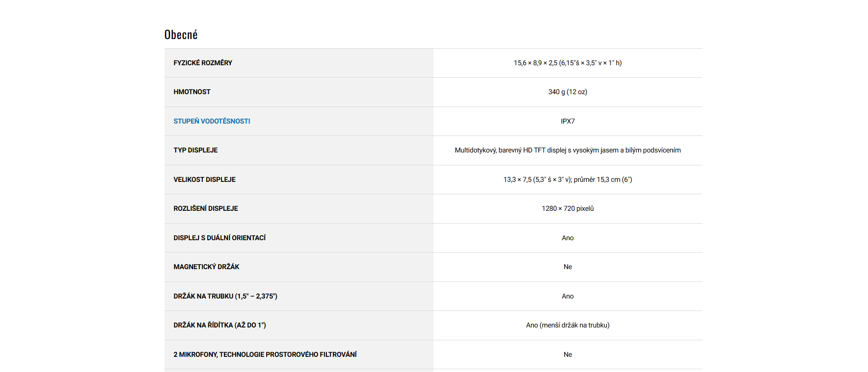The height and width of the screenshot is (372, 868).
Task: Click the Ano (menší držák na trubku) value
Action: point(567,325)
